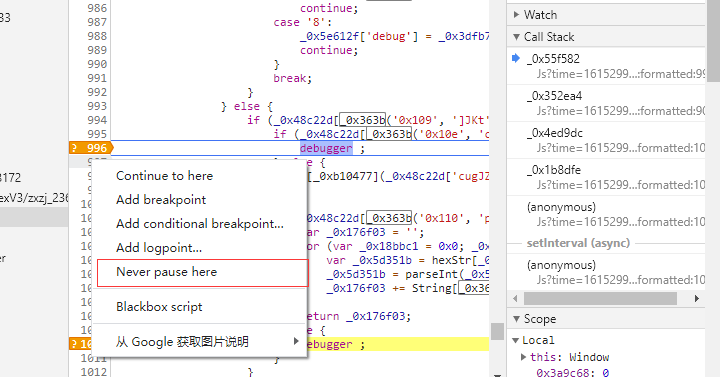Choose Add conditional breakpoint… option
The image size is (720, 377).
pyautogui.click(x=200, y=224)
